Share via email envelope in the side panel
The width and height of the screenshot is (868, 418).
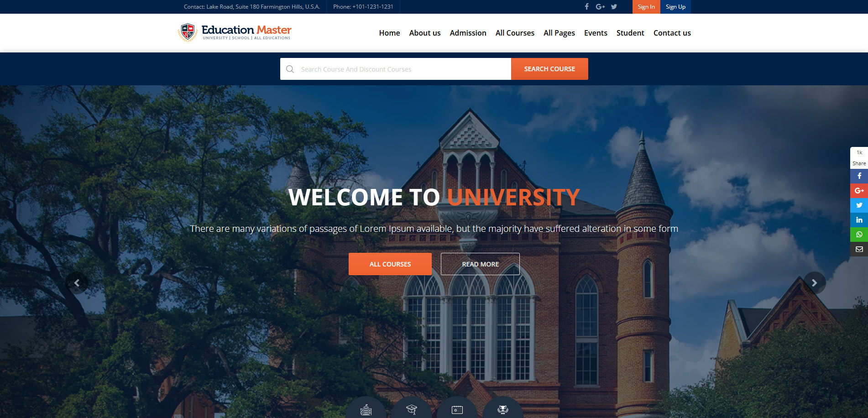pos(859,249)
